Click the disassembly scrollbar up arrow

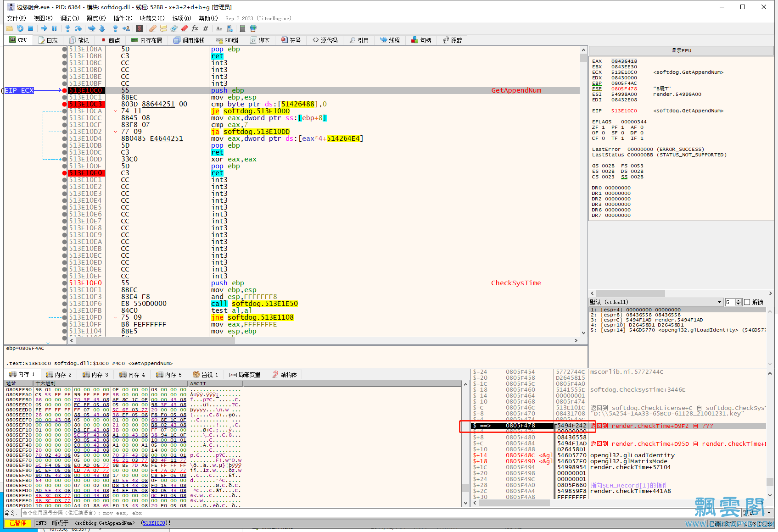pyautogui.click(x=584, y=50)
